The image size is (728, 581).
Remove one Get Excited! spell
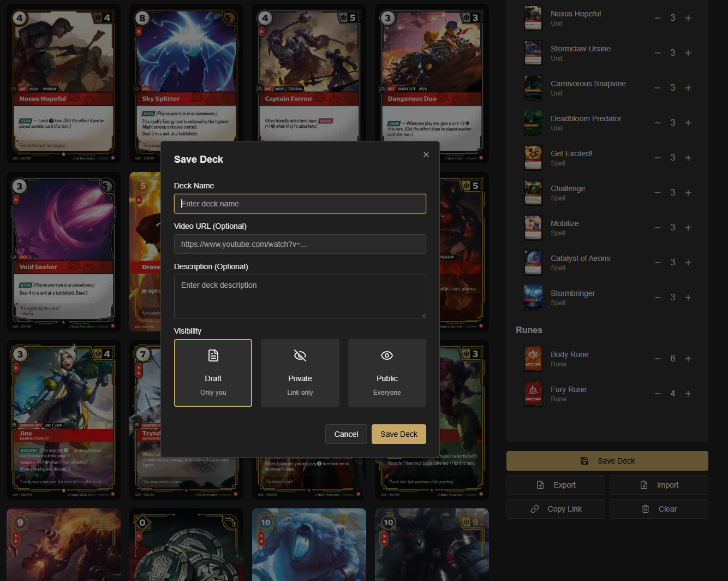pyautogui.click(x=658, y=158)
